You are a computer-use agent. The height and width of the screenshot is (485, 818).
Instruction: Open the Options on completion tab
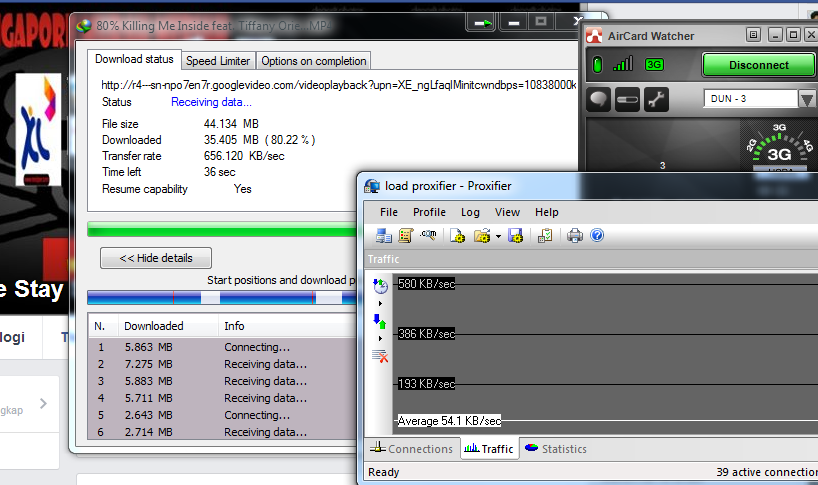[314, 61]
